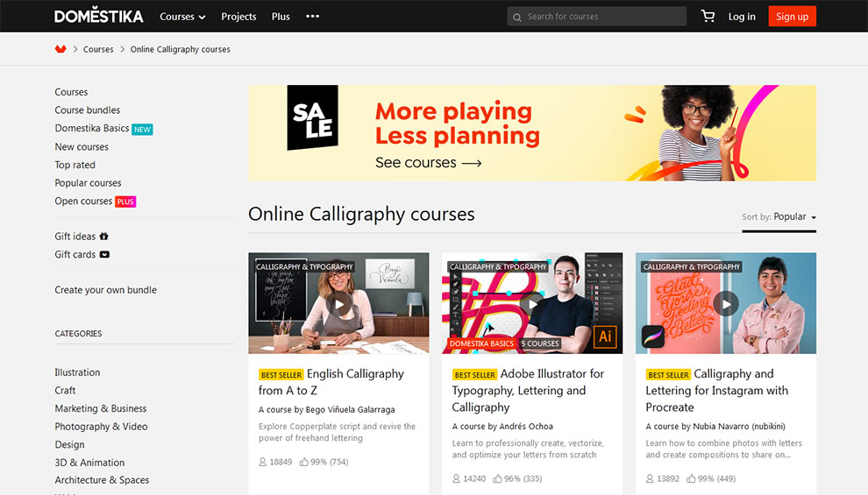Click the red home breadcrumb icon
The image size is (868, 495).
[60, 49]
